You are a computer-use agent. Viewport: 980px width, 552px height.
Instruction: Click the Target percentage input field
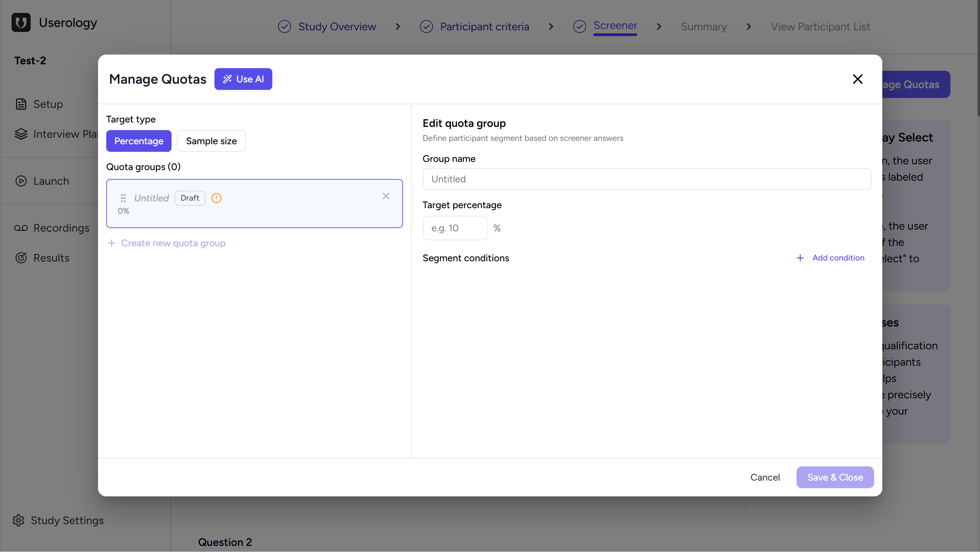(455, 228)
